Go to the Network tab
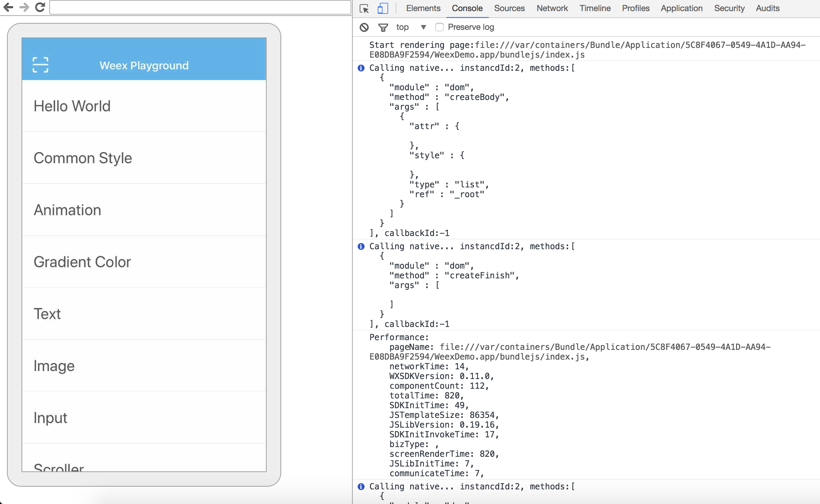The height and width of the screenshot is (504, 820). [x=552, y=8]
